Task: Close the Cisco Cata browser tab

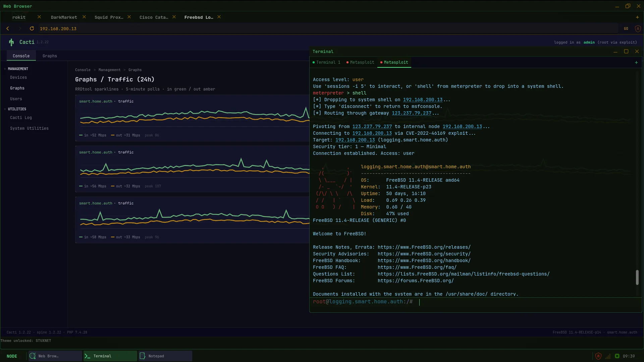Action: tap(174, 17)
